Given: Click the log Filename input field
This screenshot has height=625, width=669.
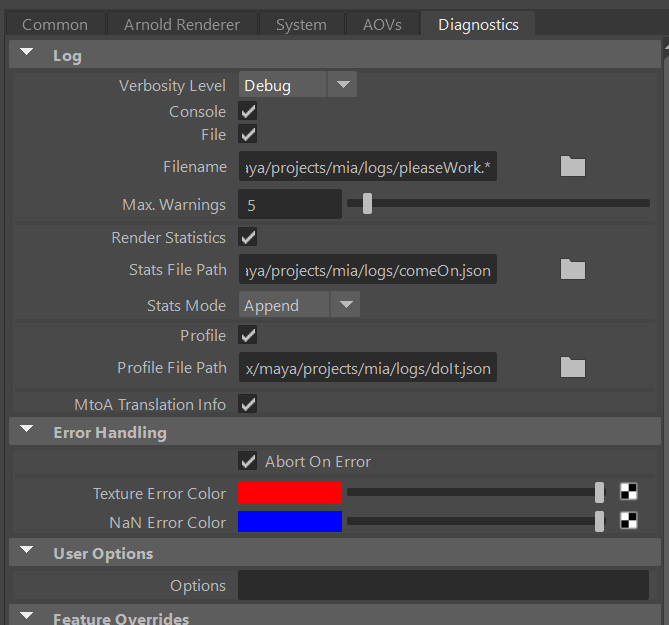Looking at the screenshot, I should [368, 166].
